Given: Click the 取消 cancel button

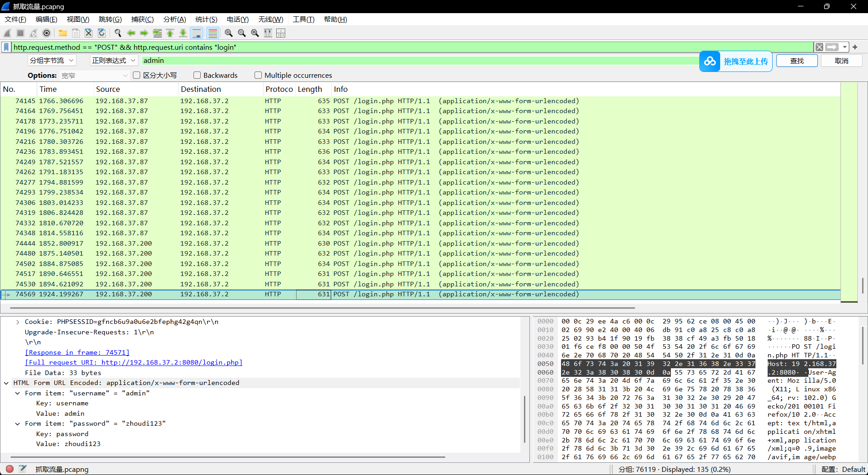Looking at the screenshot, I should (x=841, y=61).
